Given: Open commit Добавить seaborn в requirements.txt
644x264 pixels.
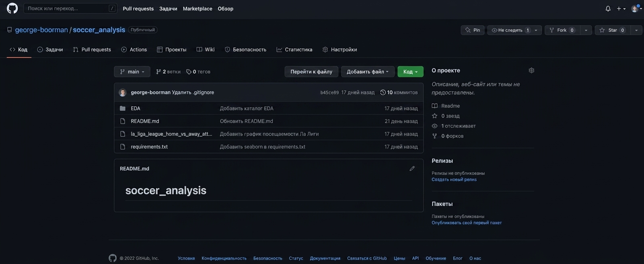Looking at the screenshot, I should pyautogui.click(x=263, y=147).
